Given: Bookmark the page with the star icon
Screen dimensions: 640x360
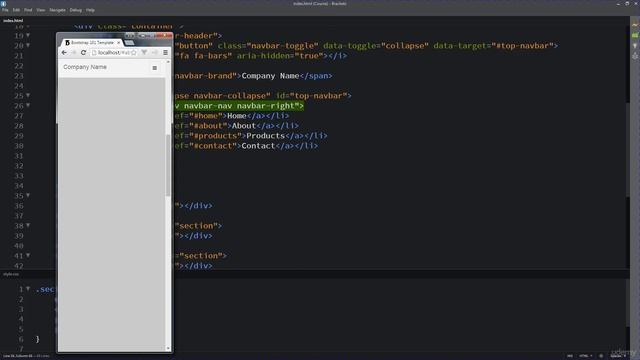Looking at the screenshot, I should click(133, 53).
